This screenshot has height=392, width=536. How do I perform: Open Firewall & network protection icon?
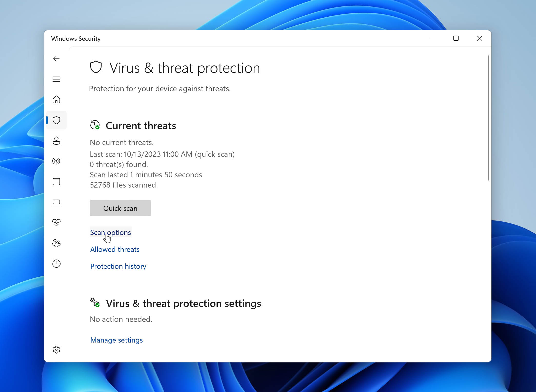(56, 161)
